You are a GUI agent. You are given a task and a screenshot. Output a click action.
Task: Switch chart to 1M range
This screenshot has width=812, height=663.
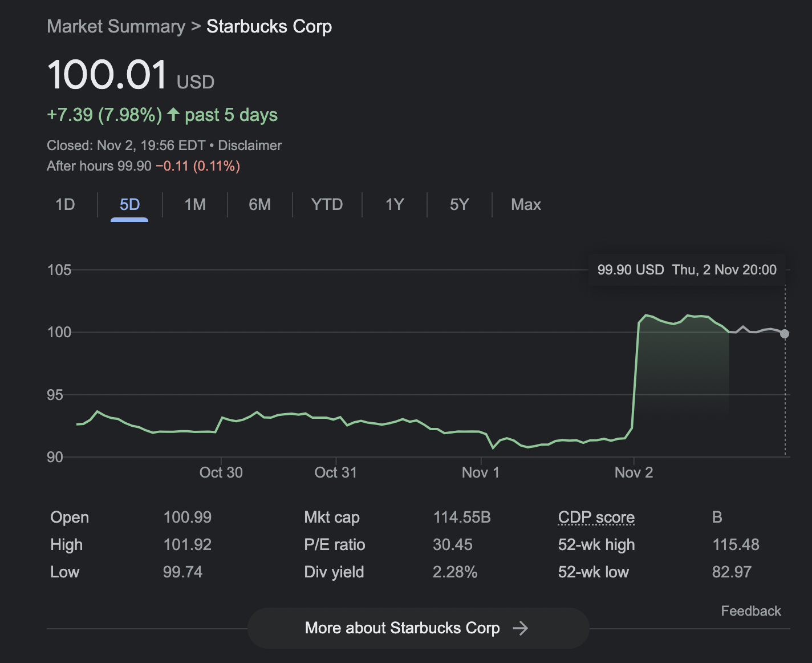click(x=195, y=204)
